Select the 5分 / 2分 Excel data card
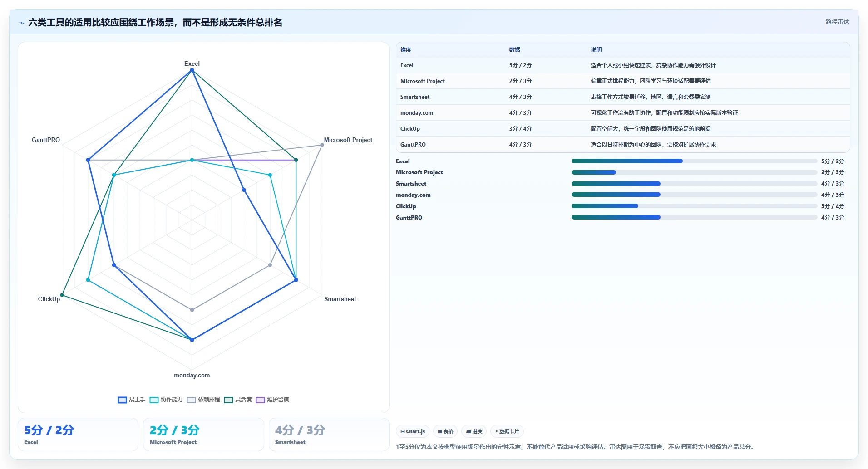Screen dimensions: 868x469 click(x=78, y=435)
